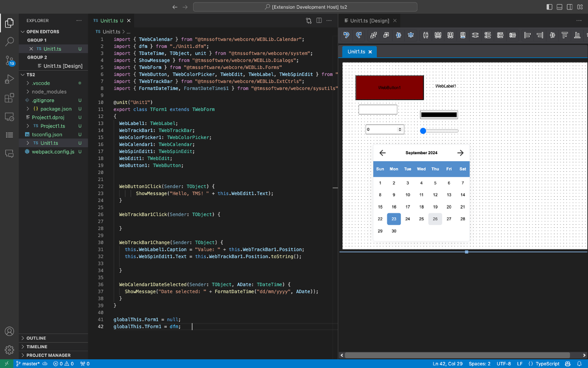The height and width of the screenshot is (368, 588).
Task: Click the Copilot status icon
Action: 568,363
